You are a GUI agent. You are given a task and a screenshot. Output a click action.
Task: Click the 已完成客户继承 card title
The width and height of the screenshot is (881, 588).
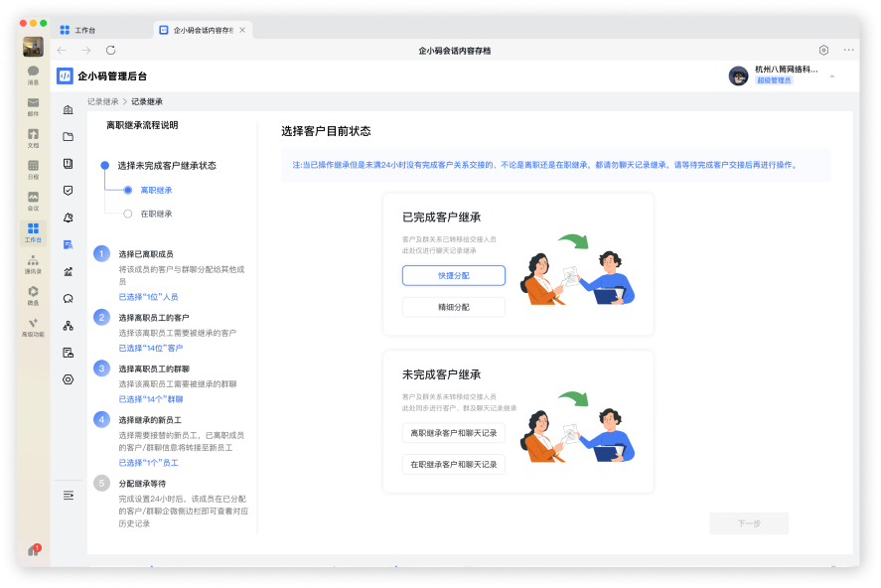tap(441, 217)
